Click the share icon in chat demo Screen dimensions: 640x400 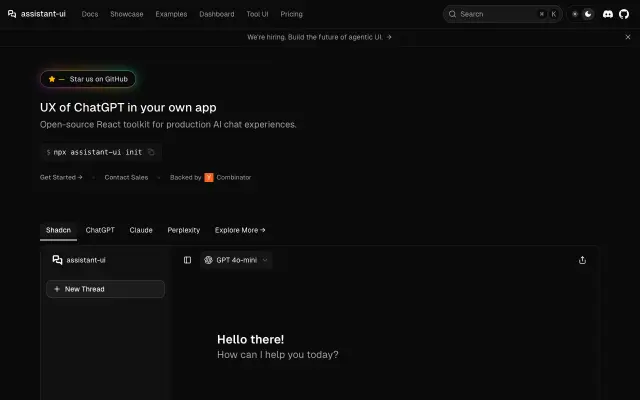pyautogui.click(x=582, y=260)
